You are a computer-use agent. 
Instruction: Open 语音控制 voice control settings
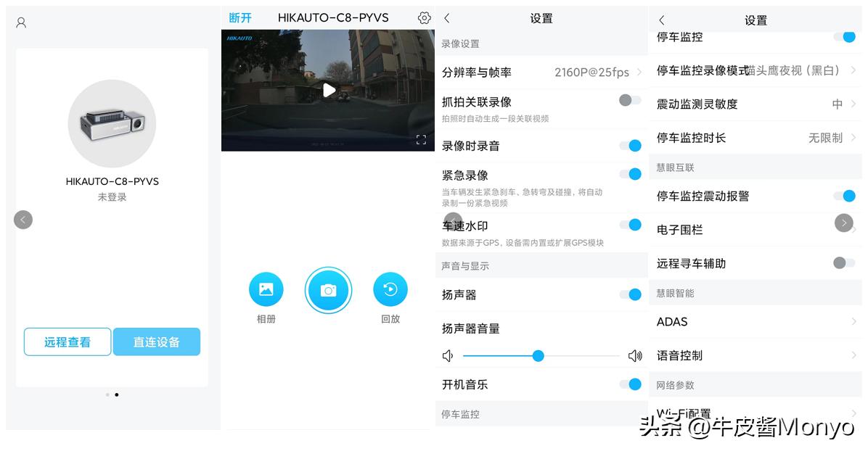tap(756, 355)
